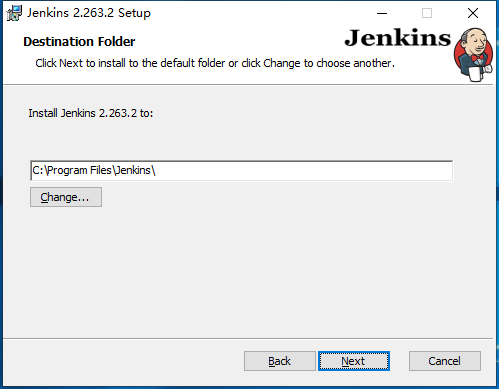Viewport: 499px width, 389px height.
Task: Minimize the Jenkins Setup window
Action: pos(382,13)
